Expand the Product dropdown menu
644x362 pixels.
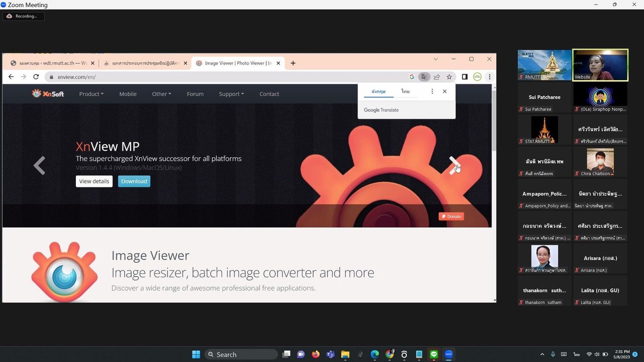[91, 94]
